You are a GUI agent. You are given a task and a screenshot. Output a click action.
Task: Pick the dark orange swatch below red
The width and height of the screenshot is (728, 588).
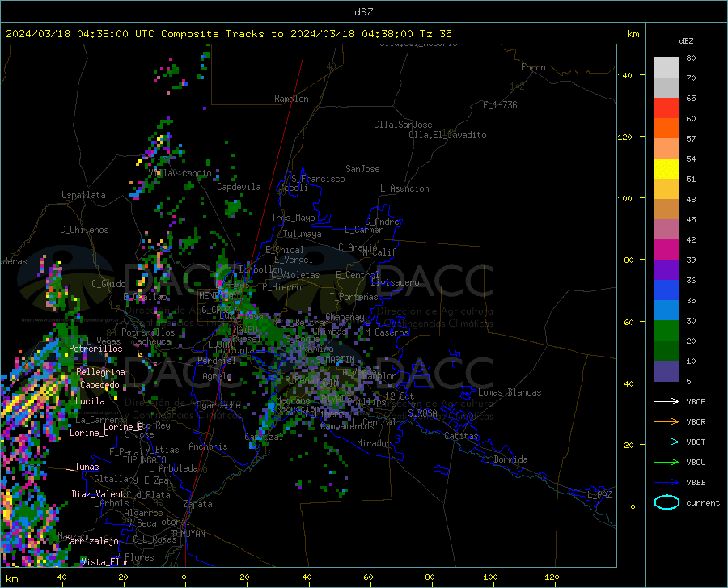pos(667,129)
